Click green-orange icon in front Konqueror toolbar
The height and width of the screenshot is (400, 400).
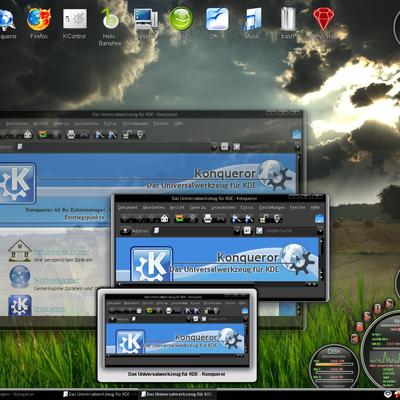point(180,219)
